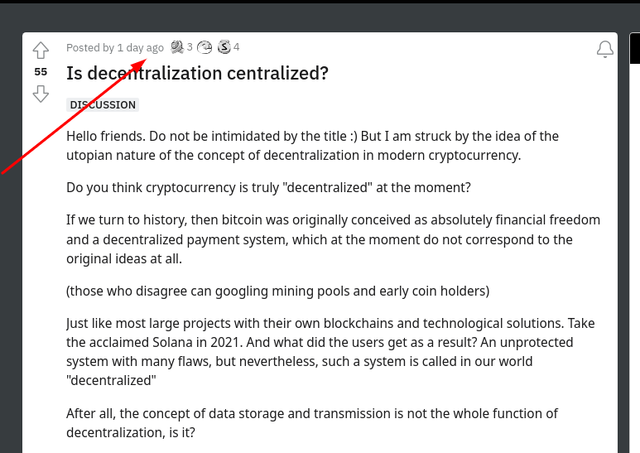Screen dimensions: 640x453
Task: Click the '1 day ago' timestamp
Action: [140, 48]
